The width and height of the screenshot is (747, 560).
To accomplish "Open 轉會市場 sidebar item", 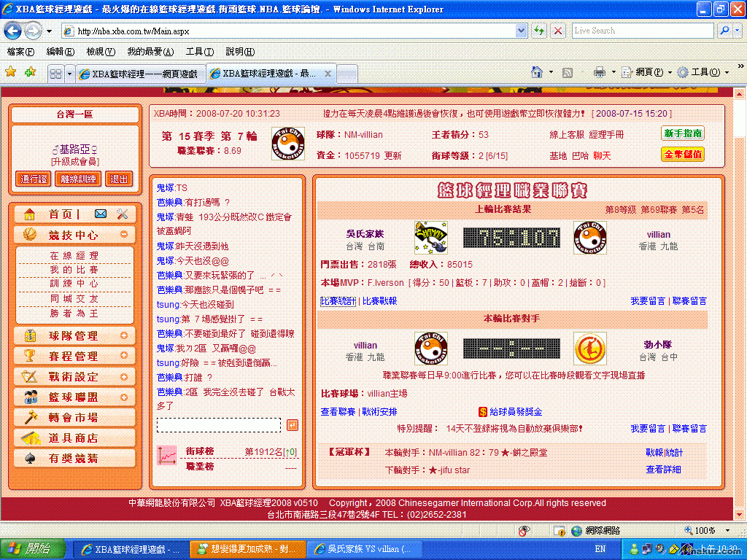I will click(x=75, y=418).
